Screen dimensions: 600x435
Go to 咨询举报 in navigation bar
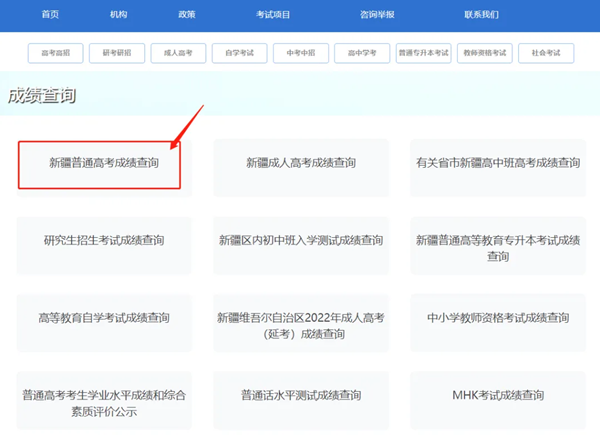coord(377,15)
